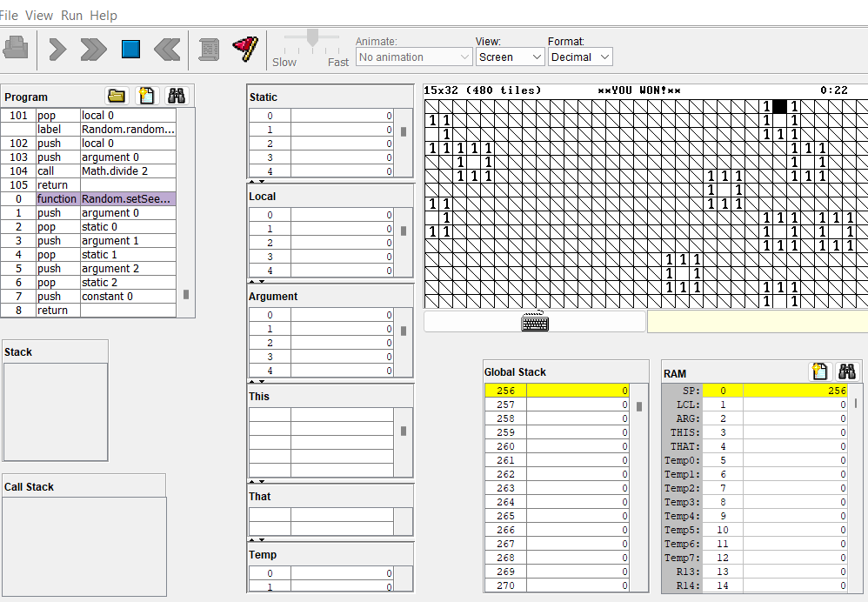Click the RAM LCL row

755,405
